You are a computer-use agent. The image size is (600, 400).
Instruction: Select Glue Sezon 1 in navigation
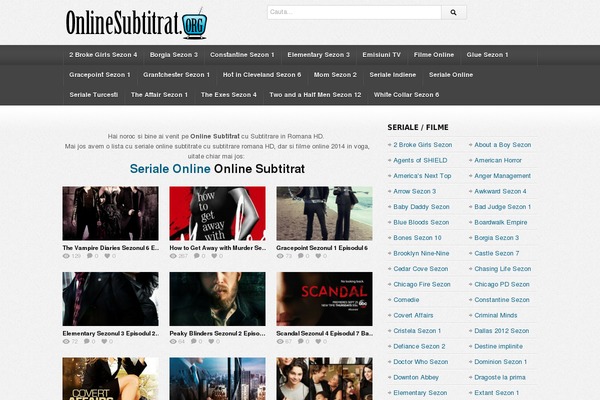(487, 55)
